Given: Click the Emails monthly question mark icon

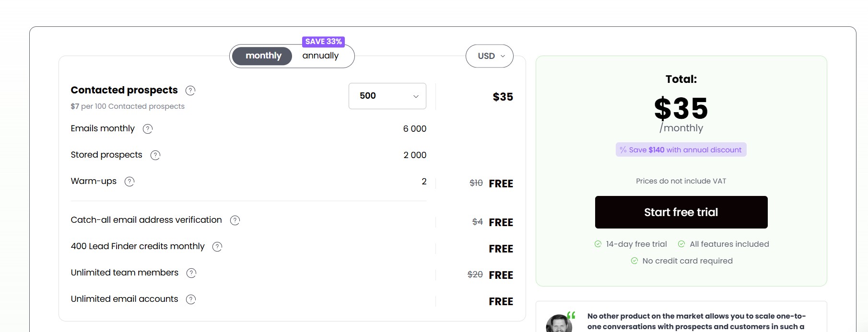Looking at the screenshot, I should pyautogui.click(x=148, y=128).
